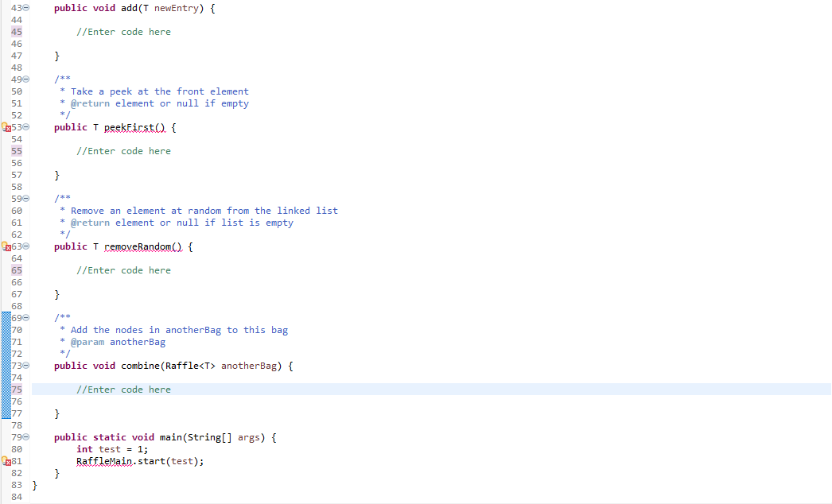Click the quick-fix light bulb on line 53
The width and height of the screenshot is (832, 504).
point(6,126)
